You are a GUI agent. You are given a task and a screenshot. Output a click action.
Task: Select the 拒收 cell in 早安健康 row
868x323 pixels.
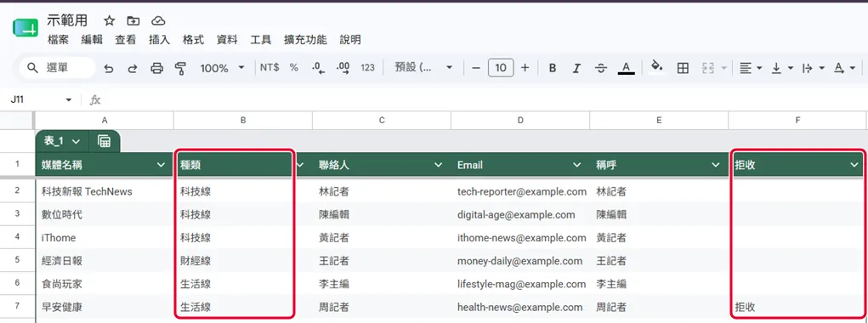[797, 307]
